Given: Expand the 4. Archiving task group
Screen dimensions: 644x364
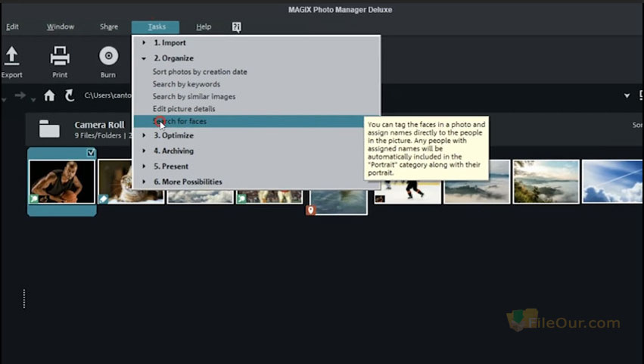Looking at the screenshot, I should (x=144, y=151).
